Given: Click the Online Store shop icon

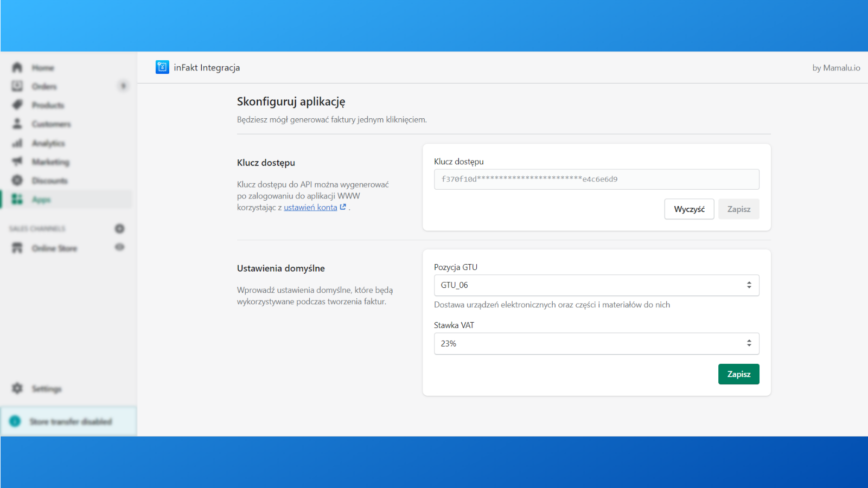Looking at the screenshot, I should (17, 248).
